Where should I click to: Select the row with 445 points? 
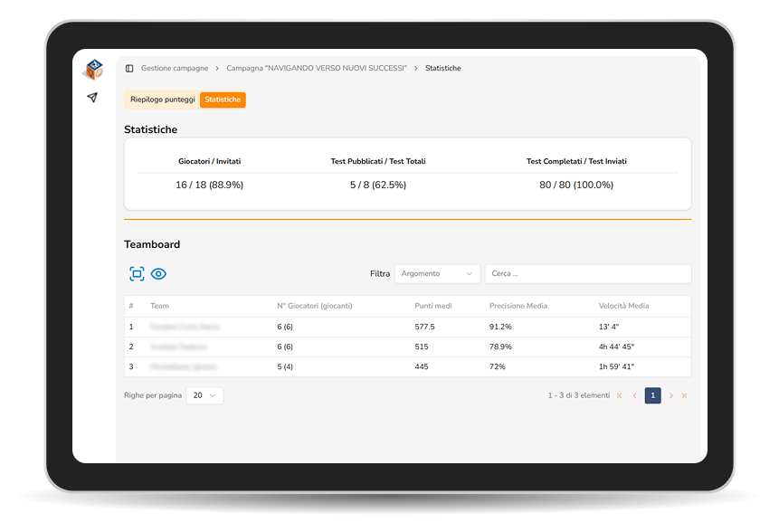(408, 366)
